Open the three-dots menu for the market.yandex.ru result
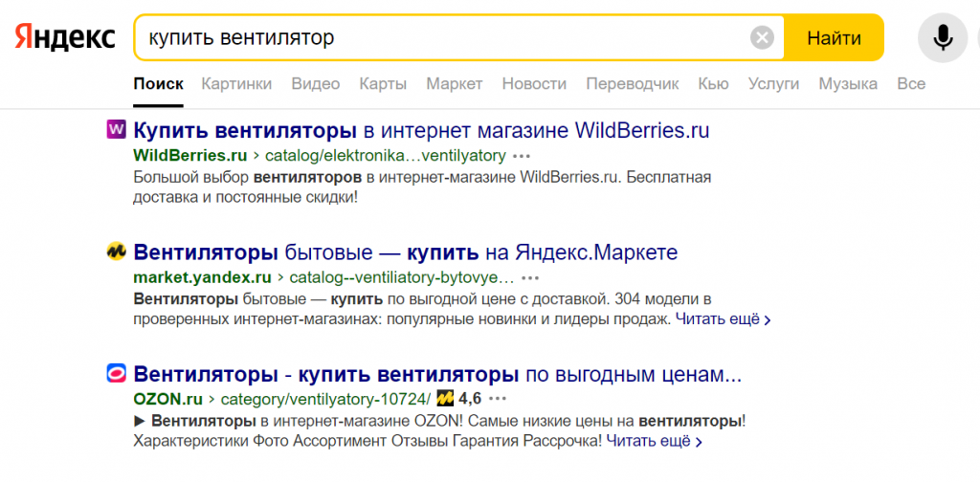Viewport: 980px width, 482px height. coord(530,276)
